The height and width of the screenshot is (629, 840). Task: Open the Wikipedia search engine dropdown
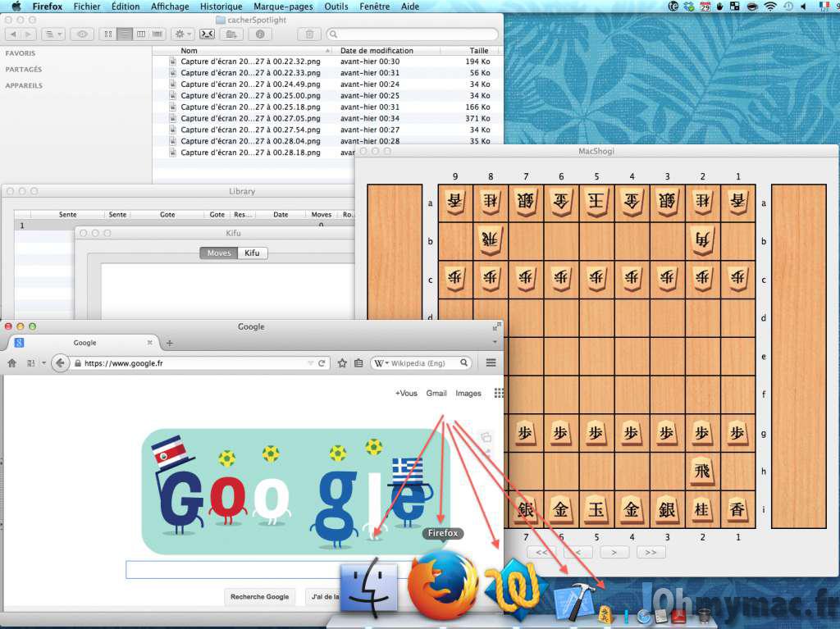click(381, 363)
